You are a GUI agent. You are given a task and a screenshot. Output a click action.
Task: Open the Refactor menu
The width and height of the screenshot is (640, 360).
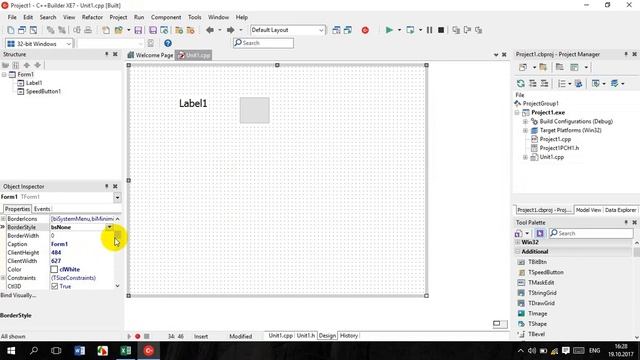[x=92, y=17]
